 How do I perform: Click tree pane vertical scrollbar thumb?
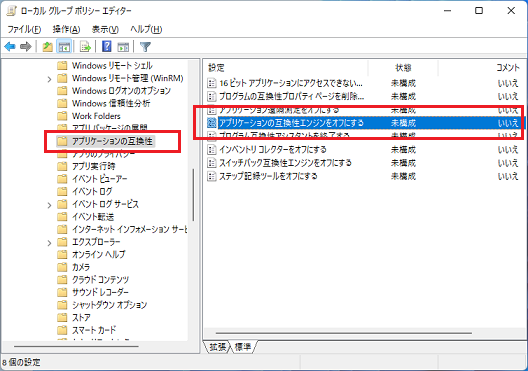(x=193, y=195)
